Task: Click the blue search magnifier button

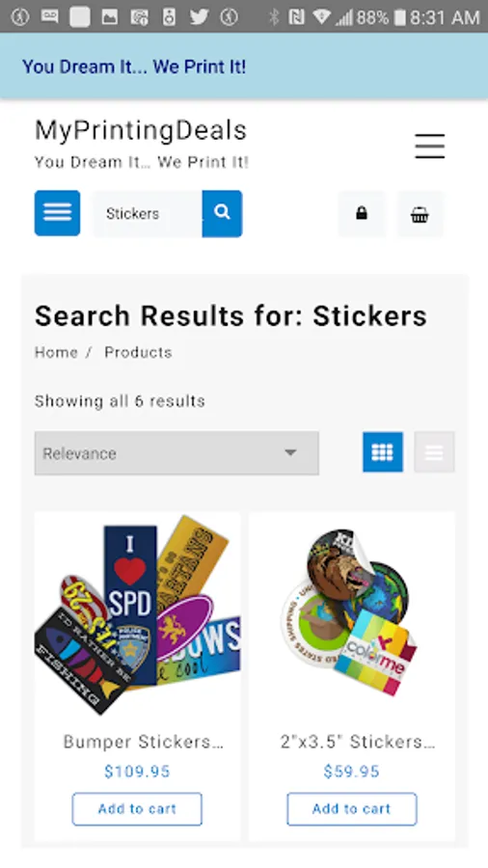Action: [x=222, y=214]
